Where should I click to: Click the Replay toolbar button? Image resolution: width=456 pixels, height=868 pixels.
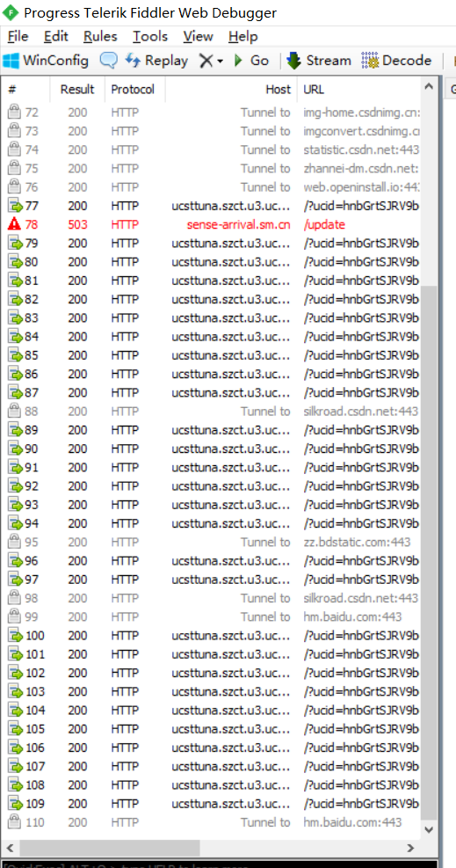click(x=157, y=61)
